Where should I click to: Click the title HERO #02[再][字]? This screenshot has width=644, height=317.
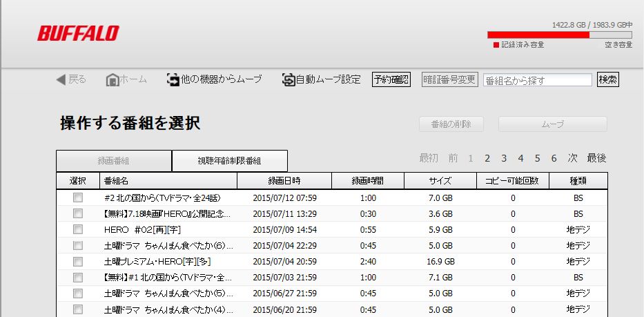(x=142, y=229)
